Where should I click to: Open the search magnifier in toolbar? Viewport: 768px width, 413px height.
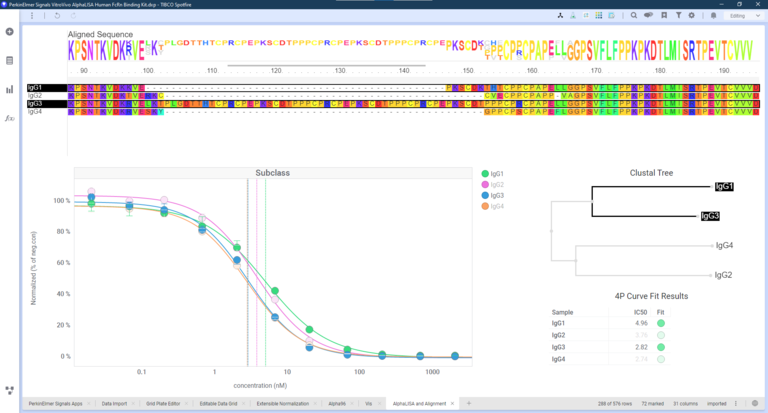[x=634, y=16]
